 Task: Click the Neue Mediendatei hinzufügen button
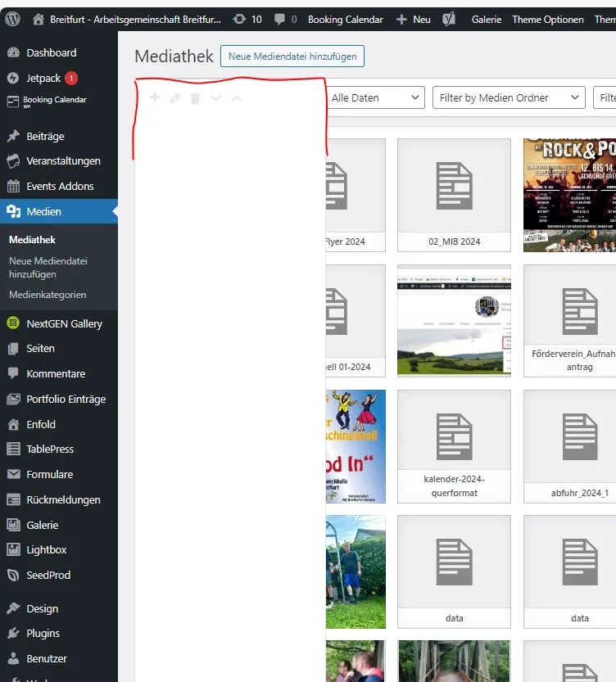(292, 56)
